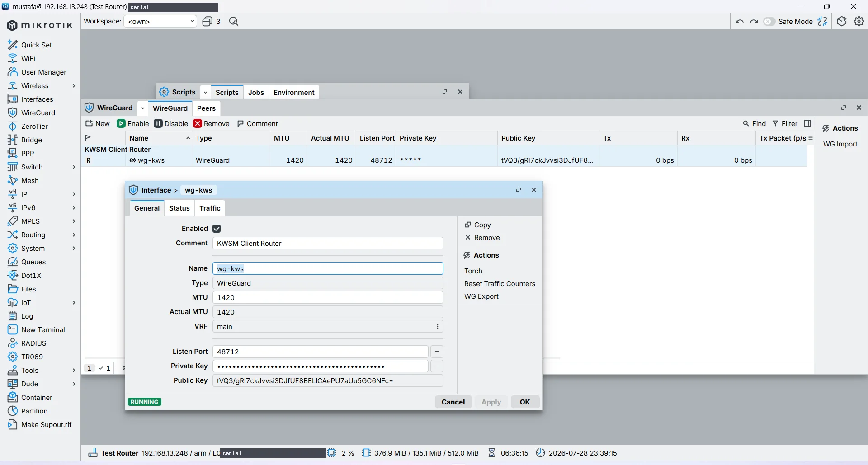
Task: Open Interfaces section icon
Action: tap(13, 99)
